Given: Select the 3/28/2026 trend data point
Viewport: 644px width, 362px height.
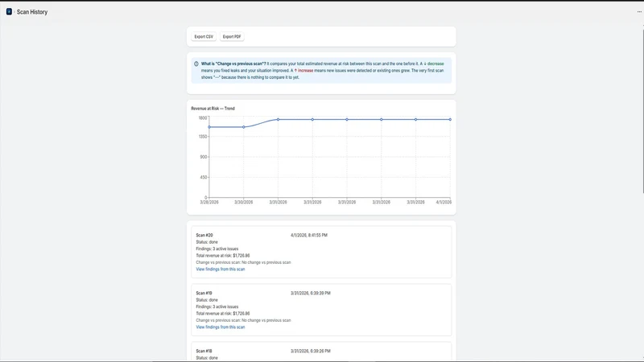Looking at the screenshot, I should pyautogui.click(x=209, y=127).
